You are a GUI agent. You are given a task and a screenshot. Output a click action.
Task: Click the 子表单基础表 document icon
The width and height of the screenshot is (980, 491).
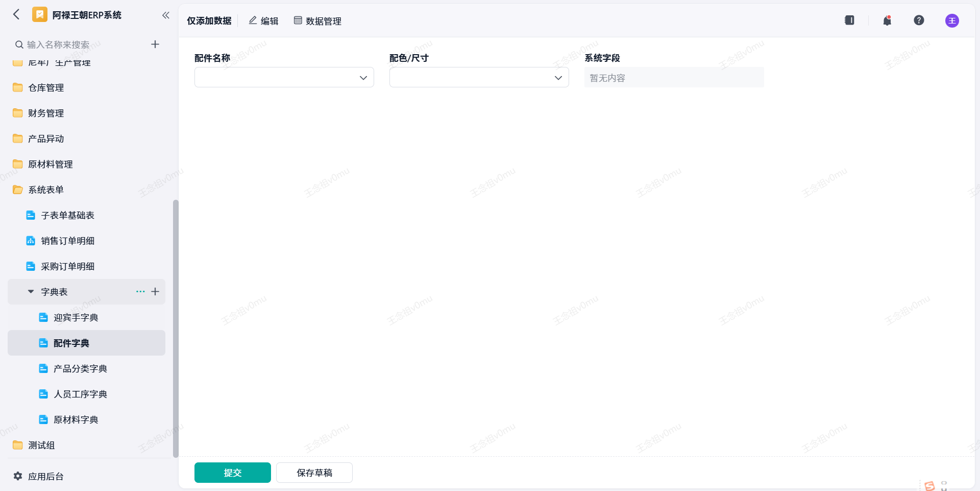point(31,215)
